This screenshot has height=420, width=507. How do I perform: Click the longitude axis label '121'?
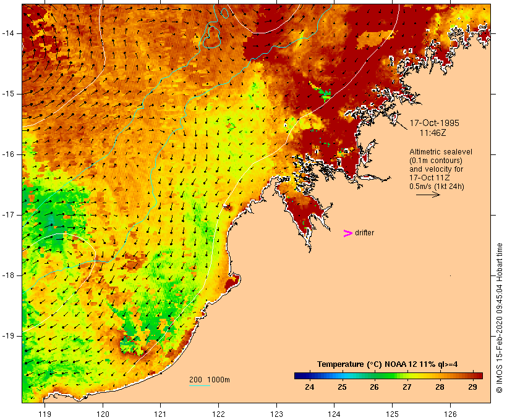point(160,414)
